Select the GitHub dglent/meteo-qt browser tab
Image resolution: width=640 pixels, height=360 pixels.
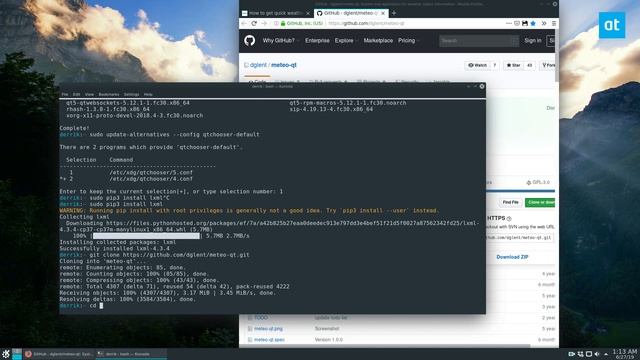[351, 13]
